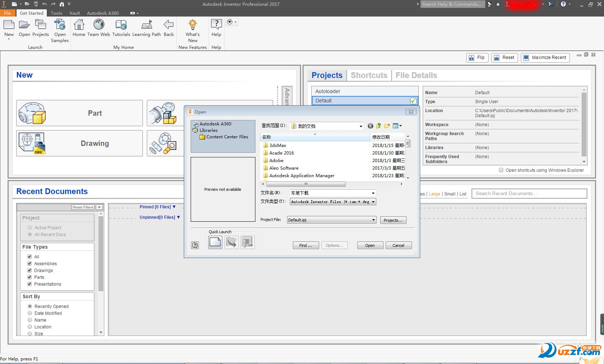Viewport: 604px width, 364px height.
Task: Select sort by Name radio
Action: [x=30, y=320]
